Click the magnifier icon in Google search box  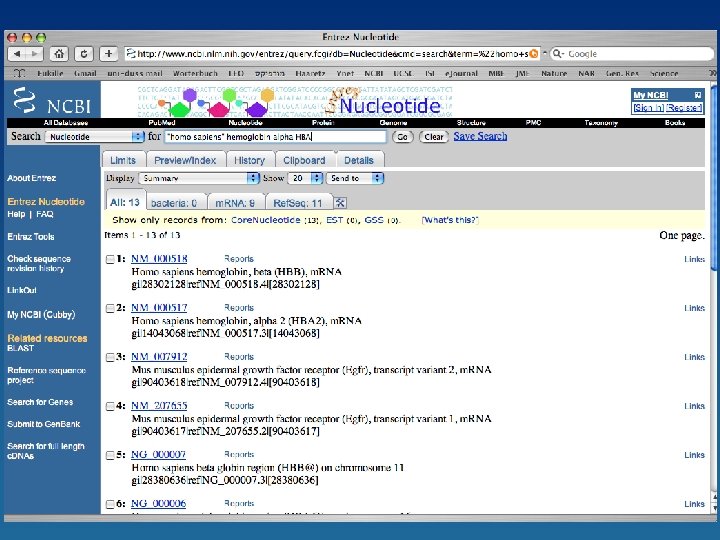tap(557, 54)
